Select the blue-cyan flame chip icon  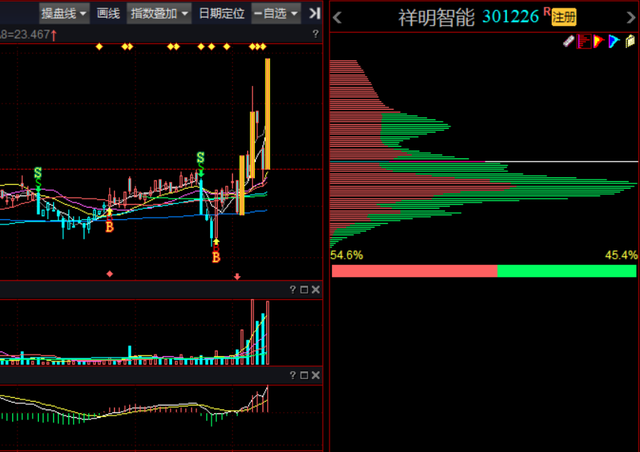click(614, 41)
